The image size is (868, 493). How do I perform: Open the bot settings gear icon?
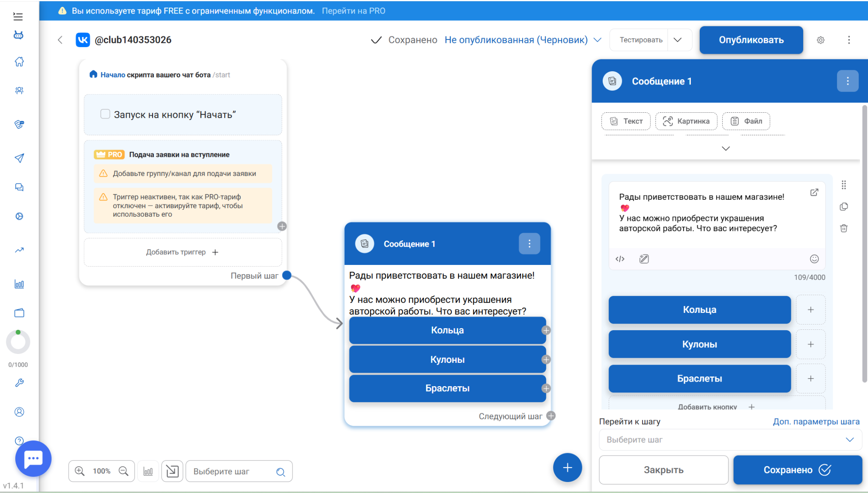[x=821, y=40]
